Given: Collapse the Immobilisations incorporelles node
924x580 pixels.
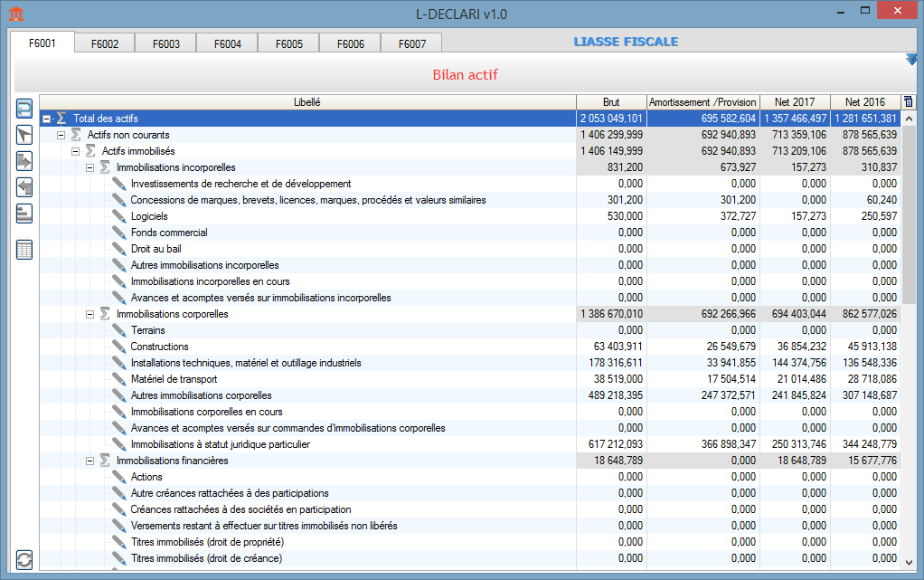Looking at the screenshot, I should (90, 167).
